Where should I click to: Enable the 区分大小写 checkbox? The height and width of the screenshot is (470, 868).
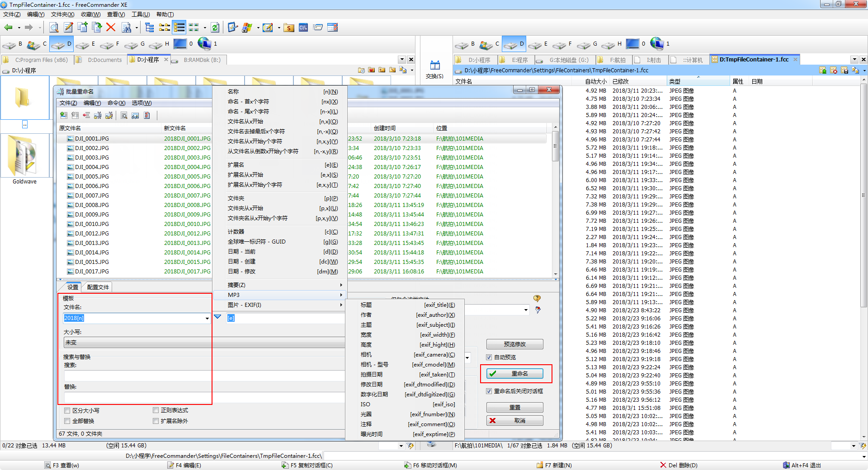pyautogui.click(x=67, y=411)
